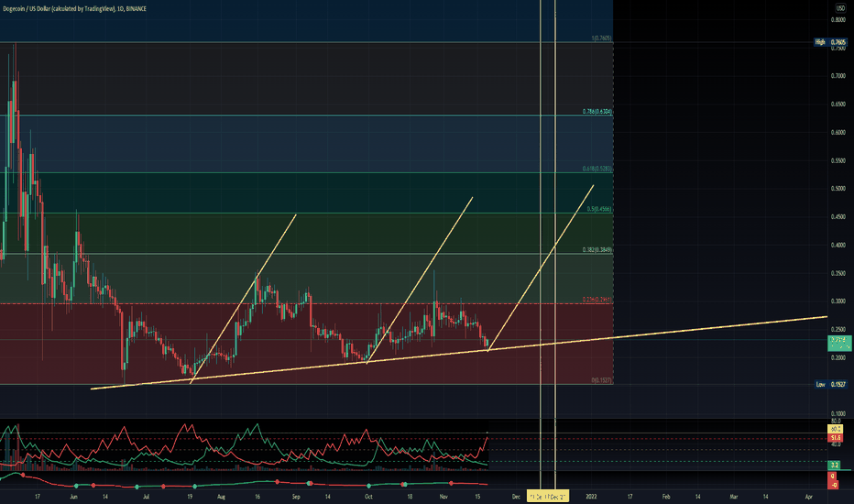The width and height of the screenshot is (854, 504).
Task: Click the Dec label on time axis
Action: click(516, 497)
